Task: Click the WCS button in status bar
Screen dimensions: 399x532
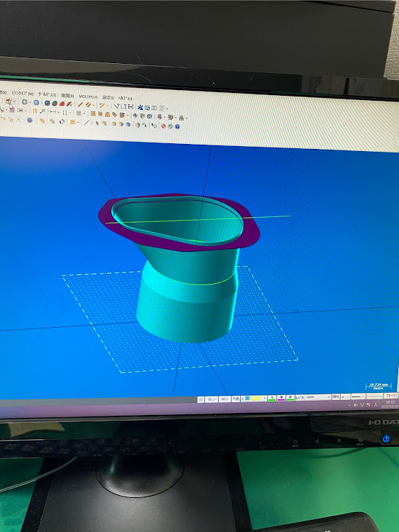Action: coord(224,399)
